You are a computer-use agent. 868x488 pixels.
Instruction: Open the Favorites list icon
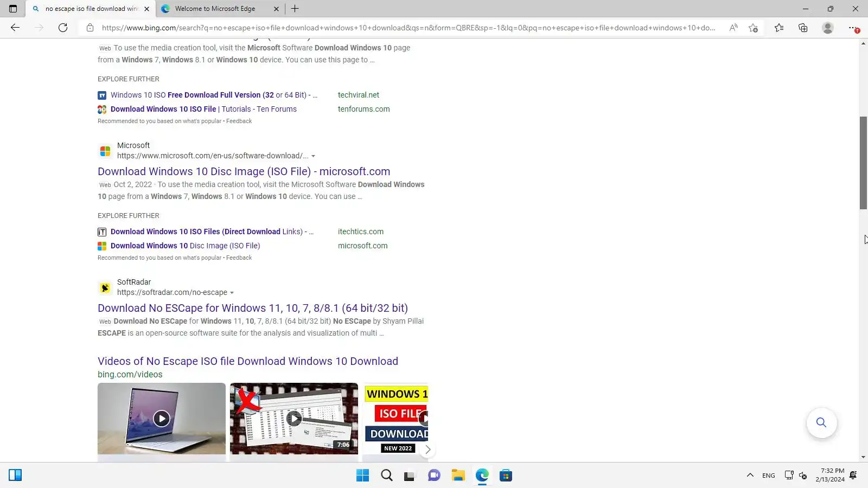click(x=779, y=28)
